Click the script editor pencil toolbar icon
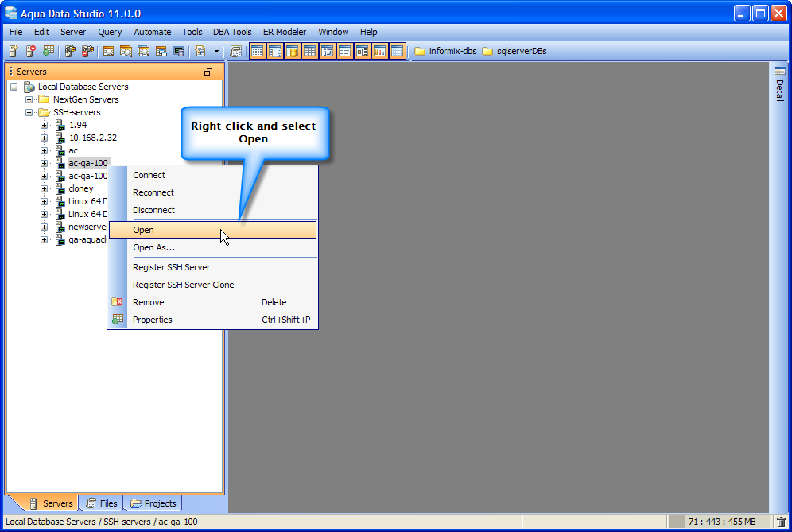 pyautogui.click(x=200, y=51)
